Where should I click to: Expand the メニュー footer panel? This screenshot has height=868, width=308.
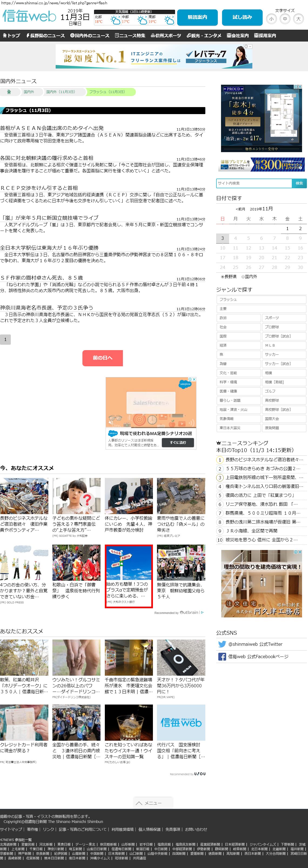click(x=153, y=803)
